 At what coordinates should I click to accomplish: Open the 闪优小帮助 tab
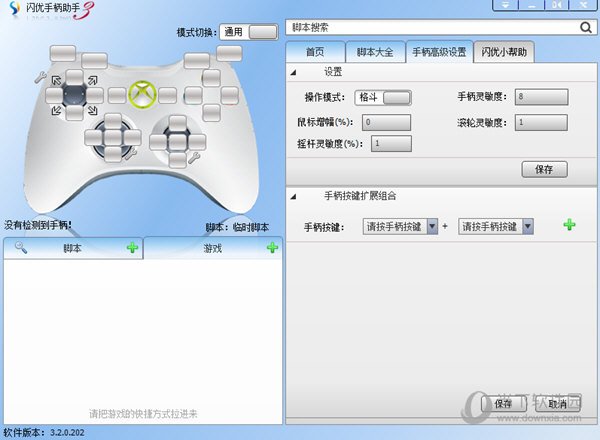click(x=504, y=52)
